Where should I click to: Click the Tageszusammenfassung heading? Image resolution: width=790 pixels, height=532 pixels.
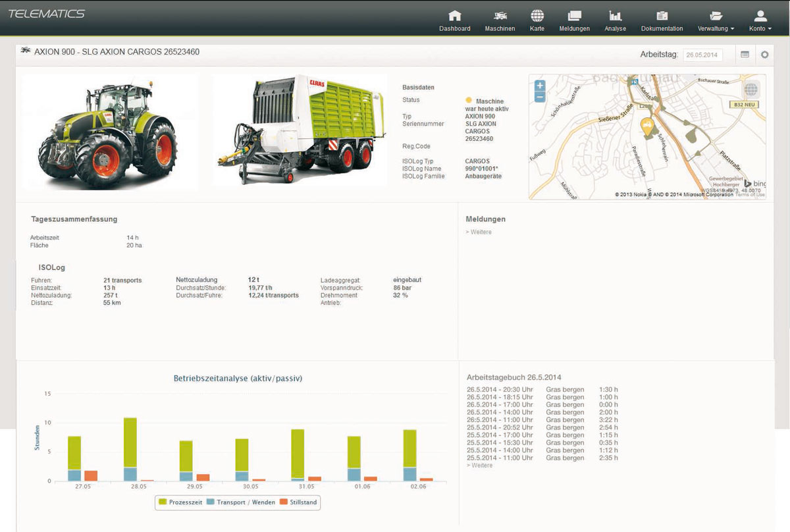74,219
